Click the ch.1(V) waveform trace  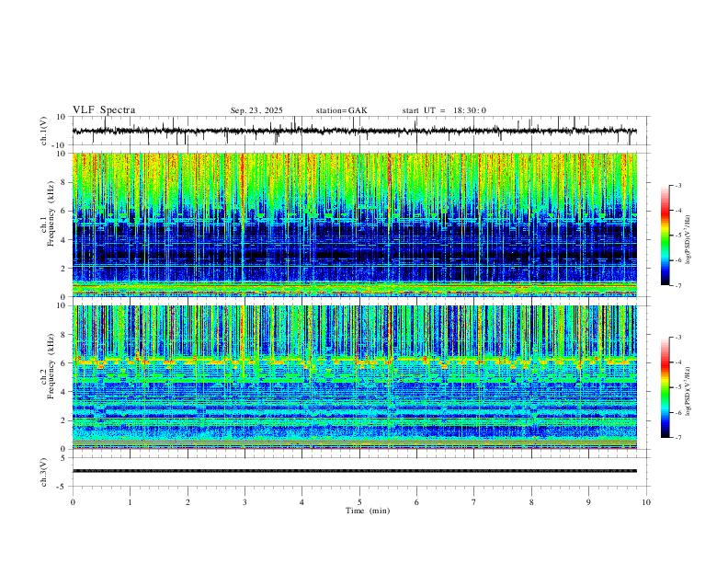(x=355, y=131)
